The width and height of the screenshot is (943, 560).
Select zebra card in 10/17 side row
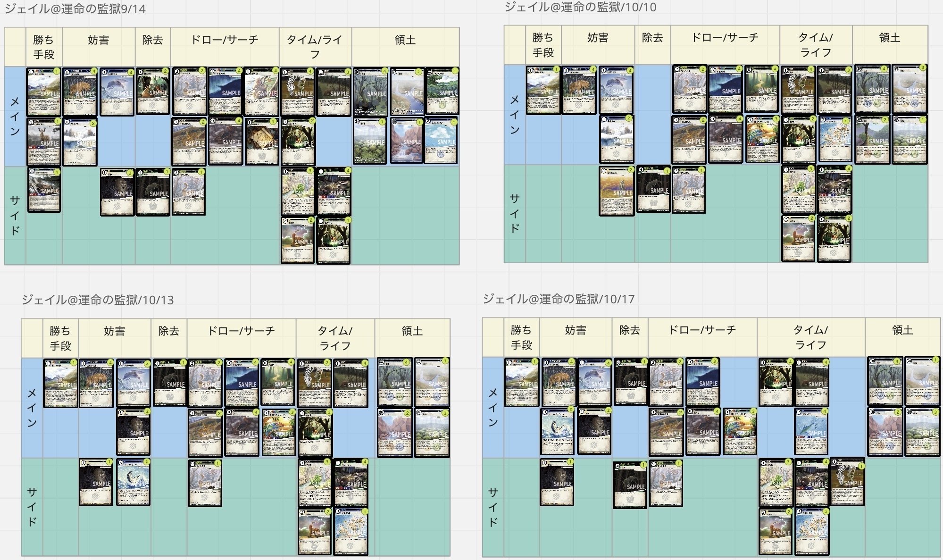[848, 482]
